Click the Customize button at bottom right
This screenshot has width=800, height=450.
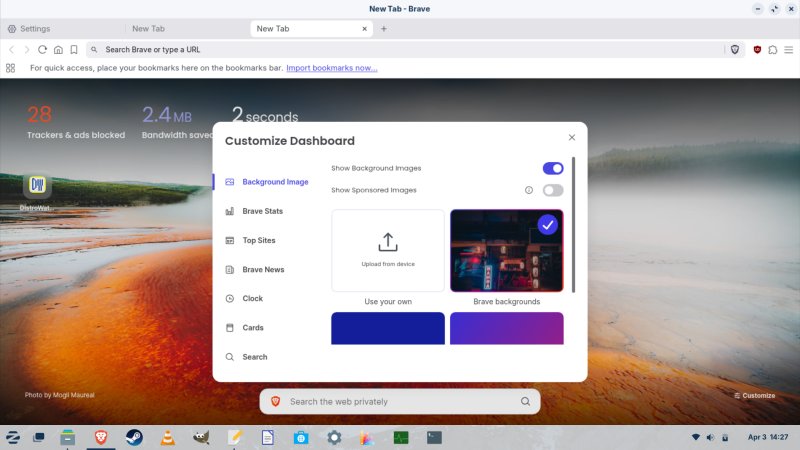754,395
